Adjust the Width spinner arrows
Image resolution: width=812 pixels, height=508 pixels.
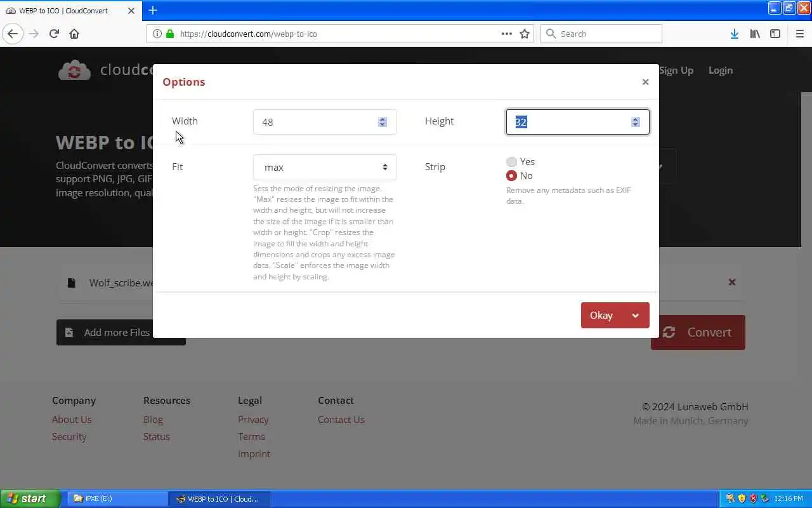(382, 122)
